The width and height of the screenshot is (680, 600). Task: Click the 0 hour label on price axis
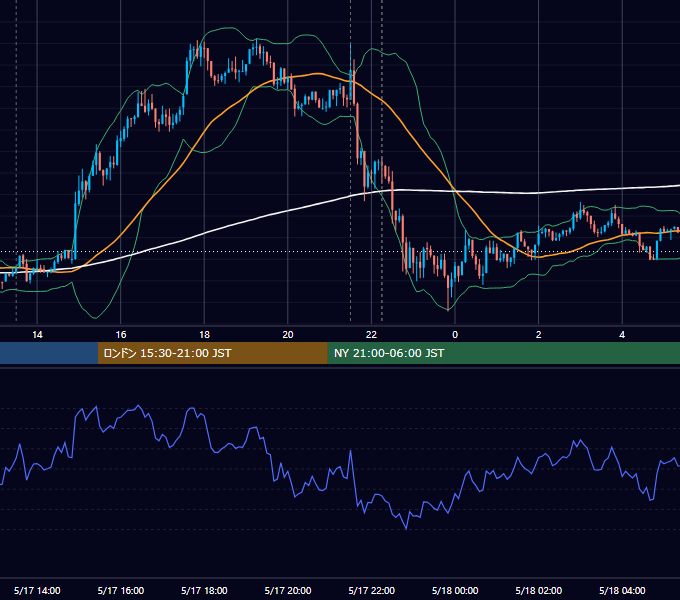click(x=455, y=335)
